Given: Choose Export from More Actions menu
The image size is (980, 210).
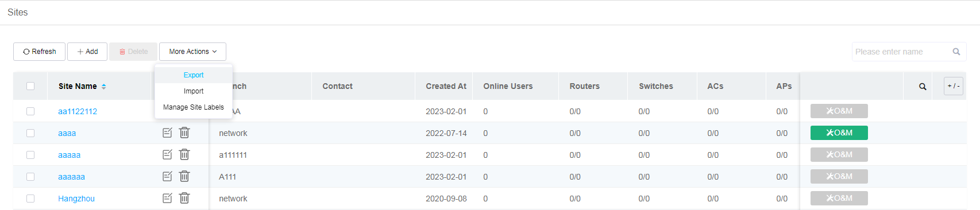Looking at the screenshot, I should click(x=194, y=75).
